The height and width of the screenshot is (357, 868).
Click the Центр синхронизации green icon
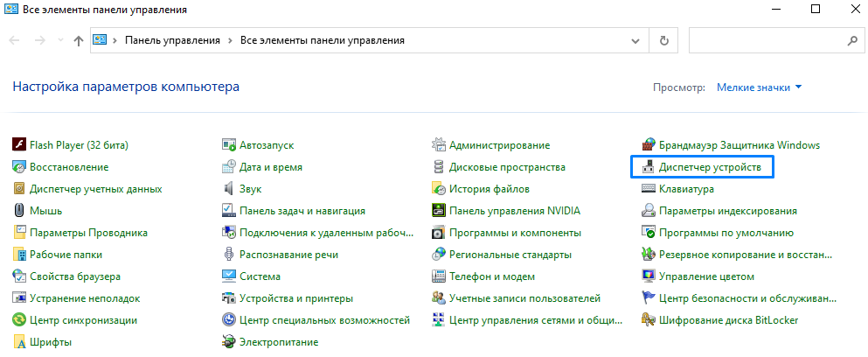[19, 320]
